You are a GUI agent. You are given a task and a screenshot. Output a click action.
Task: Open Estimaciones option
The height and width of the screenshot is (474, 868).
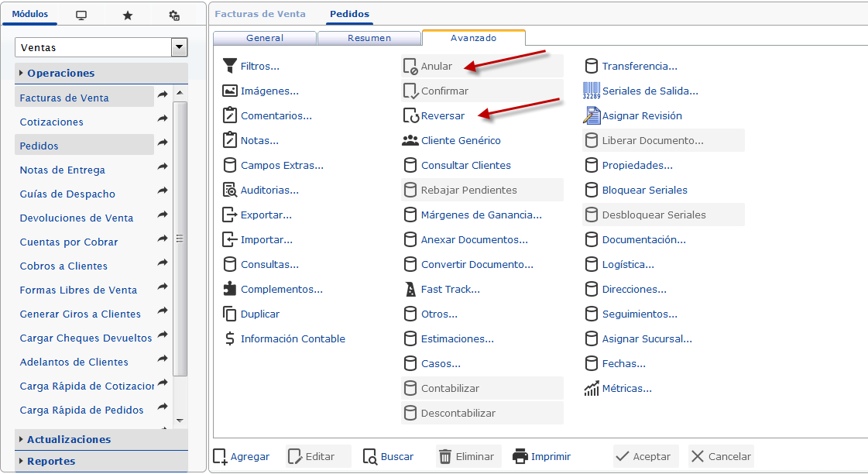[x=458, y=339]
